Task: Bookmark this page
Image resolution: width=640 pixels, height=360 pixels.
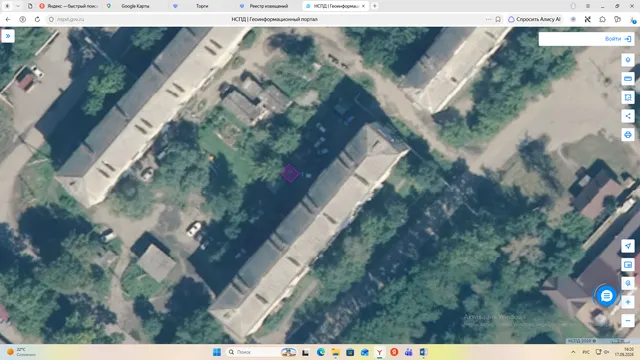Action: coord(498,19)
